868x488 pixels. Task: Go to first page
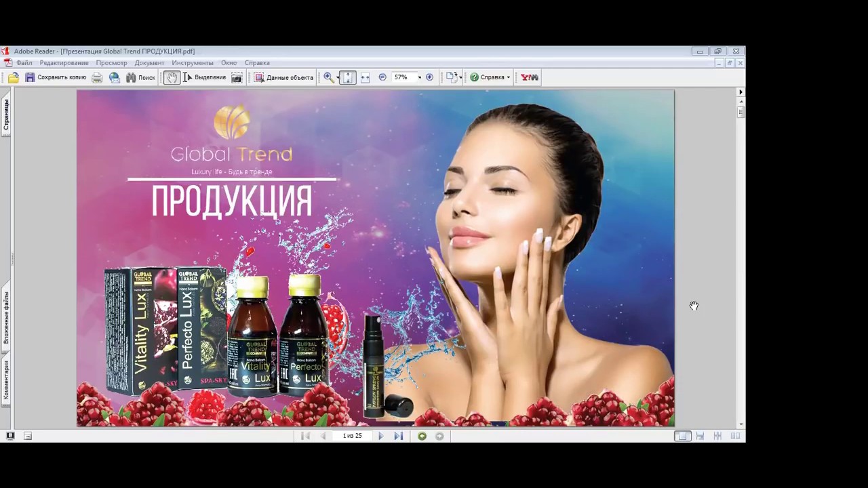305,436
